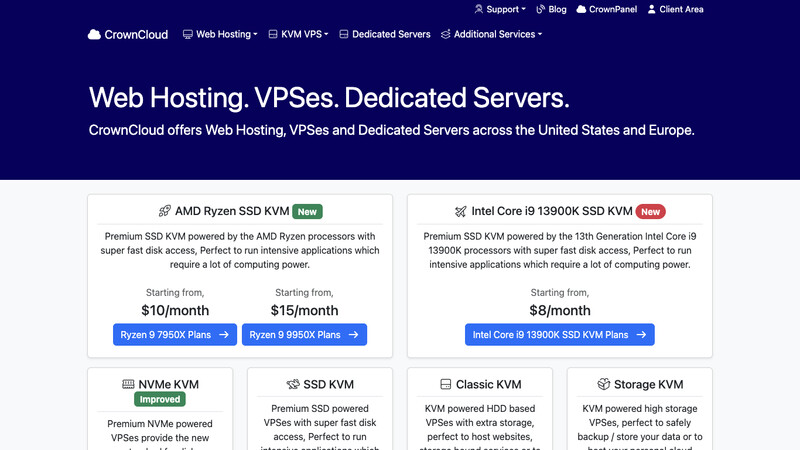
Task: Click the Storage KVM box icon
Action: tap(604, 384)
